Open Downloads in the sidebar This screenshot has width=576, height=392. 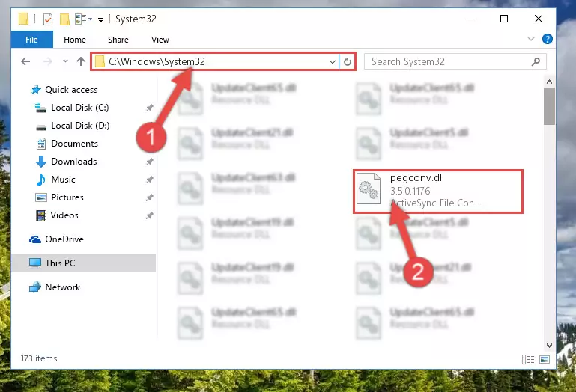[74, 162]
